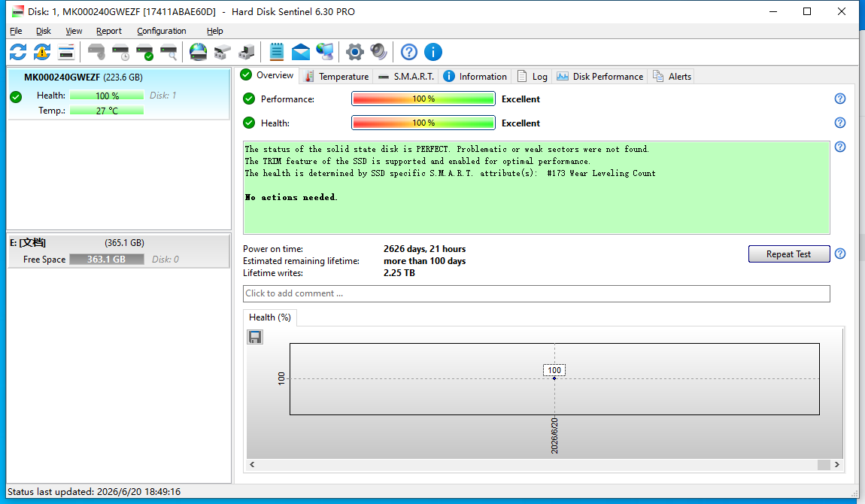
Task: Click the refresh icon with warning triangle
Action: 42,53
